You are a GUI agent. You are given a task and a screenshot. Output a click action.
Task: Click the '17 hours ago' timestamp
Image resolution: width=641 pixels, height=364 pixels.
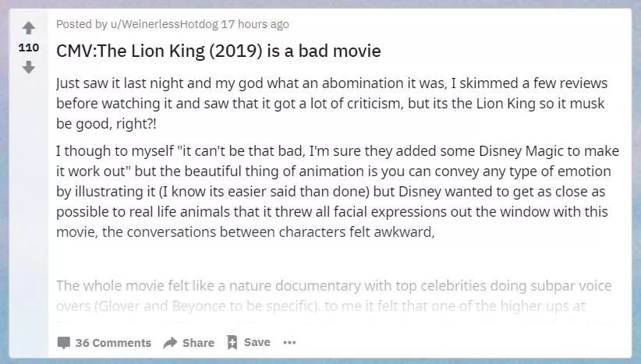pos(255,25)
